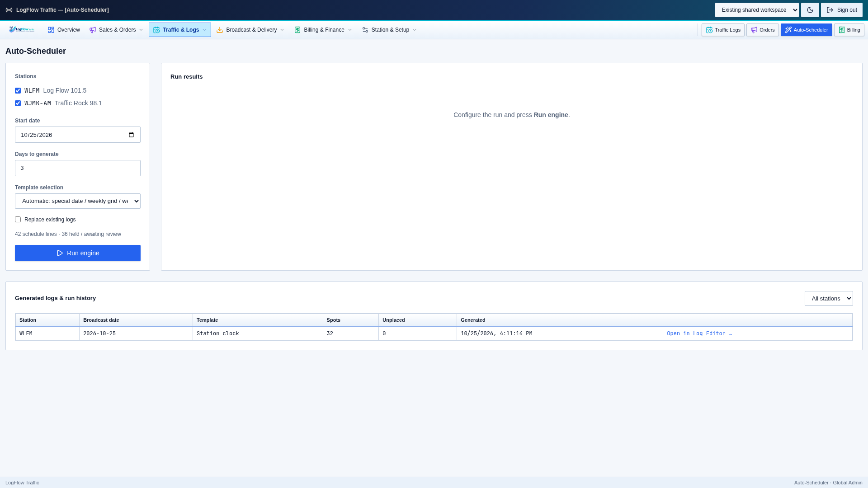Click Start date field
This screenshot has width=868, height=488.
pyautogui.click(x=78, y=135)
